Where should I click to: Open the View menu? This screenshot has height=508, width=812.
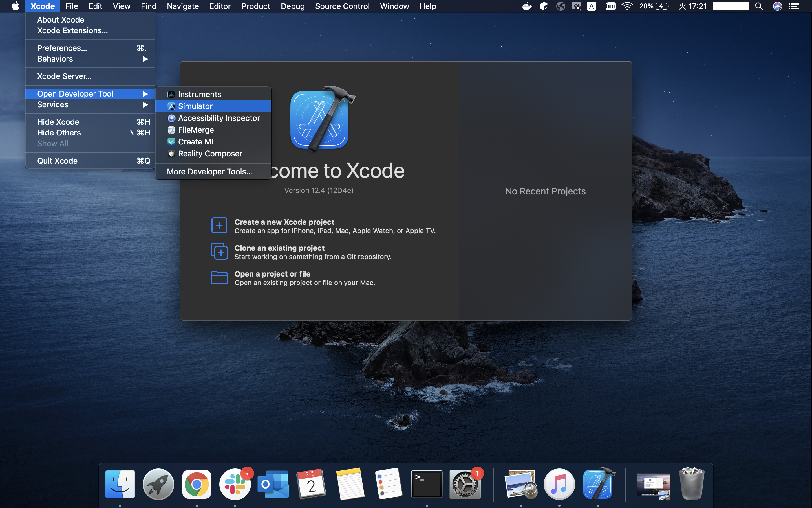[x=122, y=6]
